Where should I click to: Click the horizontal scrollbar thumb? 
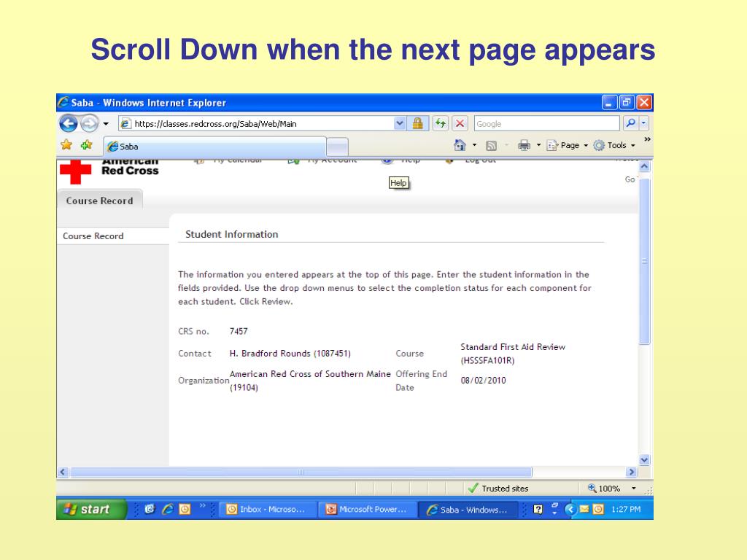(x=301, y=472)
